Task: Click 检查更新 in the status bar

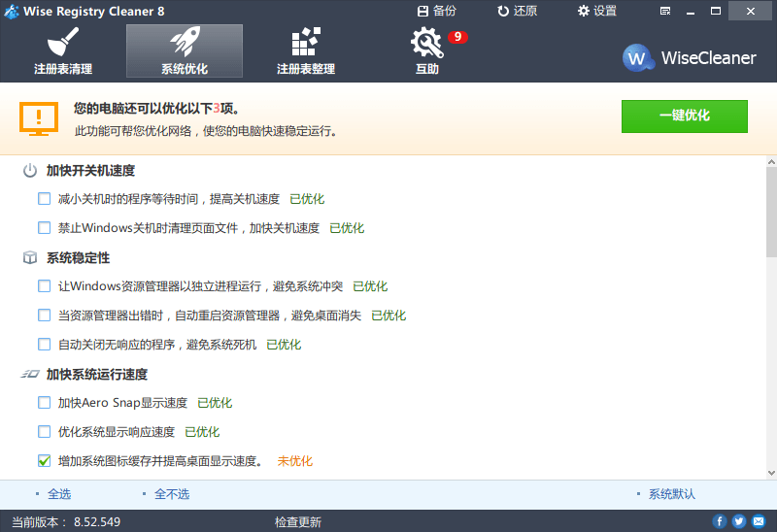Action: (298, 522)
